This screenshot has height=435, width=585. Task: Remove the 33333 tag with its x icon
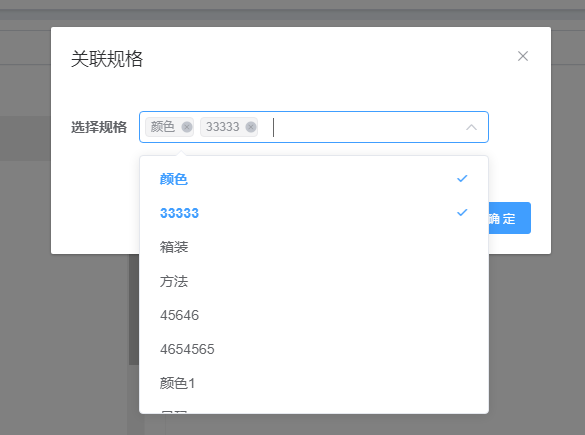tap(251, 127)
